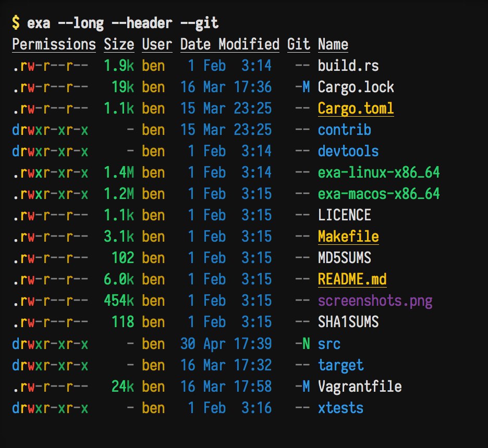Click the User column header
This screenshot has height=448, width=488.
[x=157, y=44]
